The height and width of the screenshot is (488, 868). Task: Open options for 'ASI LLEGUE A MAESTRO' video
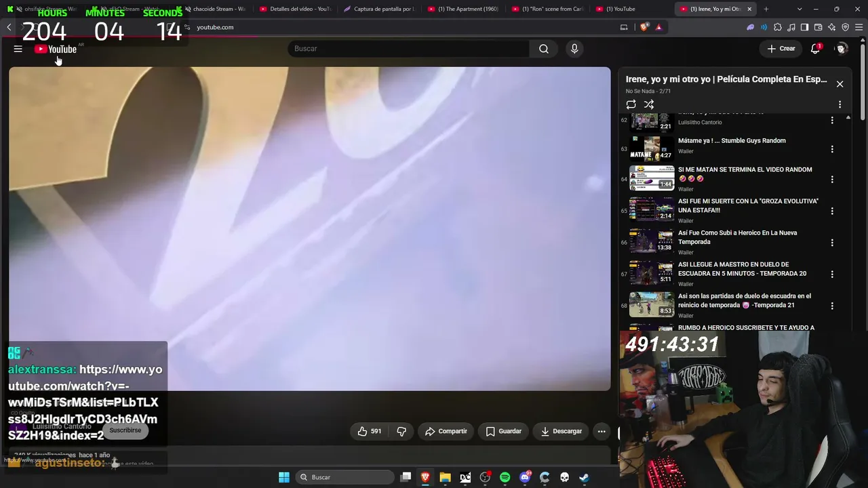point(832,274)
